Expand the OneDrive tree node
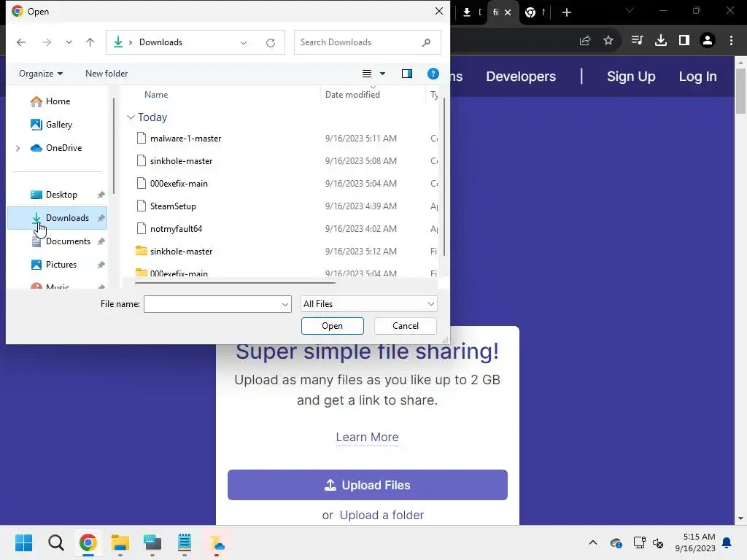747x560 pixels. click(x=18, y=148)
